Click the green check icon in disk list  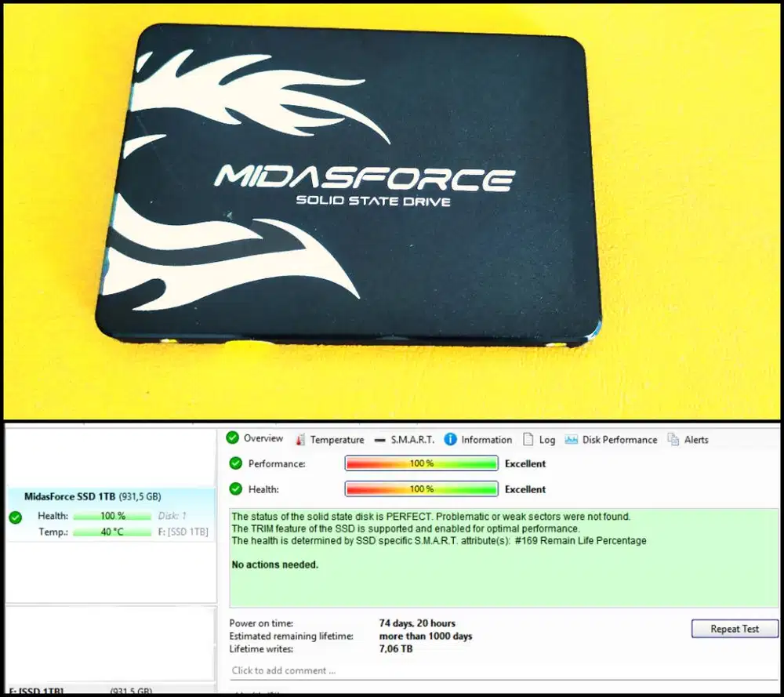[16, 517]
